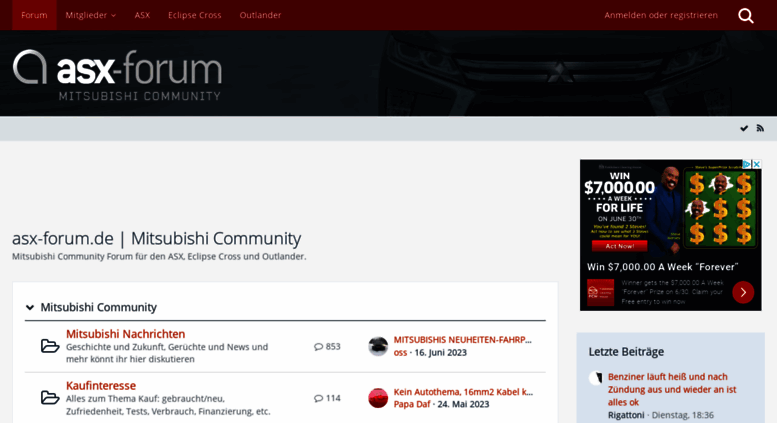Click the AdChoices info icon
The width and height of the screenshot is (777, 423).
pos(747,164)
